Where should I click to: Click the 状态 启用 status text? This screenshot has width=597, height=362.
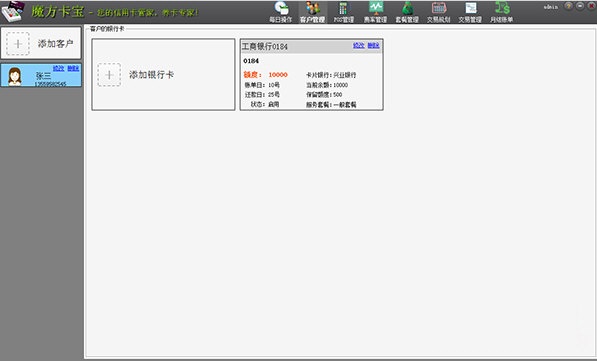(x=265, y=104)
